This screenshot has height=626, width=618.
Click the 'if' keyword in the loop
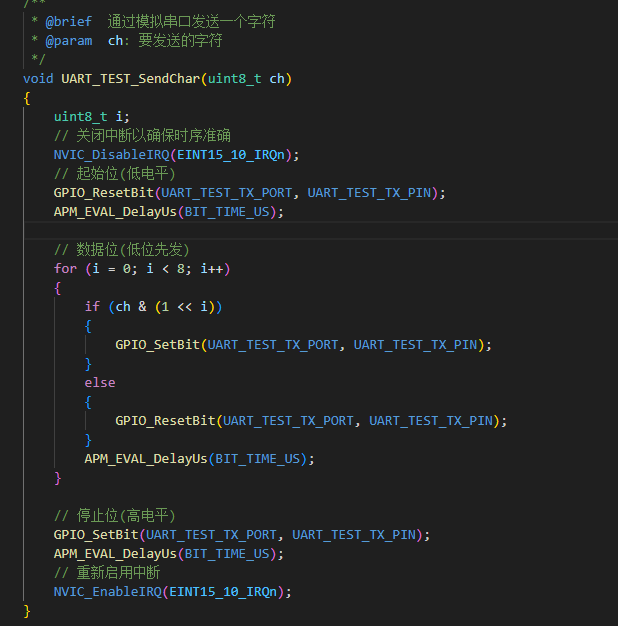click(92, 307)
